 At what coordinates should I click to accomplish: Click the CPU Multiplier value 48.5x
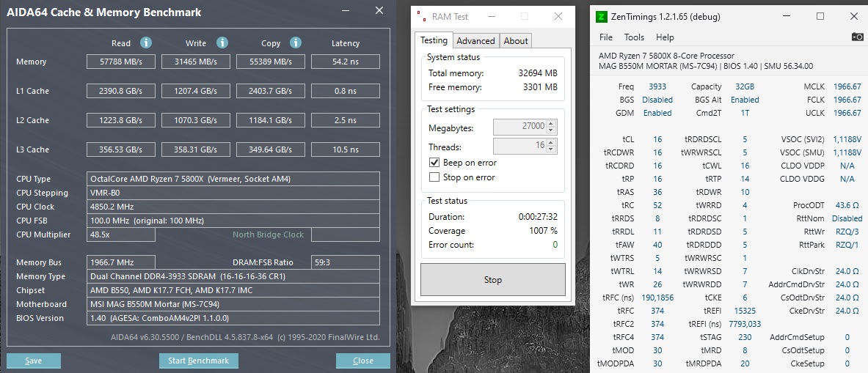point(121,234)
